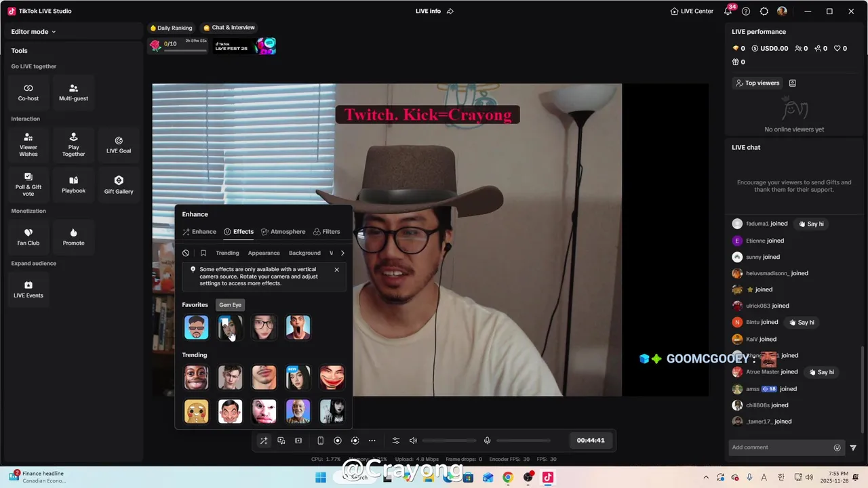This screenshot has height=488, width=868.
Task: Toggle the saved effects bookmark filter
Action: pyautogui.click(x=203, y=253)
